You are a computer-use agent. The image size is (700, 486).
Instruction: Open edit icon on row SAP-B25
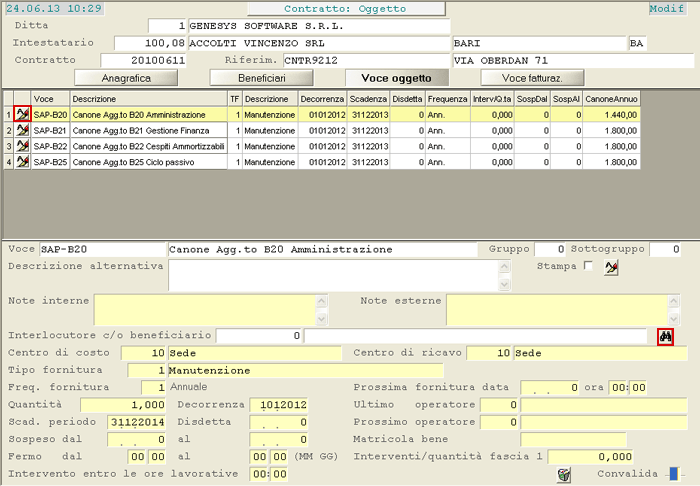point(22,162)
